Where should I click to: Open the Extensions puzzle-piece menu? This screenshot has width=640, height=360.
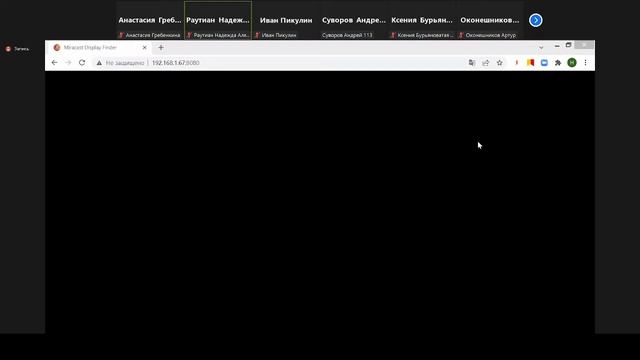pos(558,63)
